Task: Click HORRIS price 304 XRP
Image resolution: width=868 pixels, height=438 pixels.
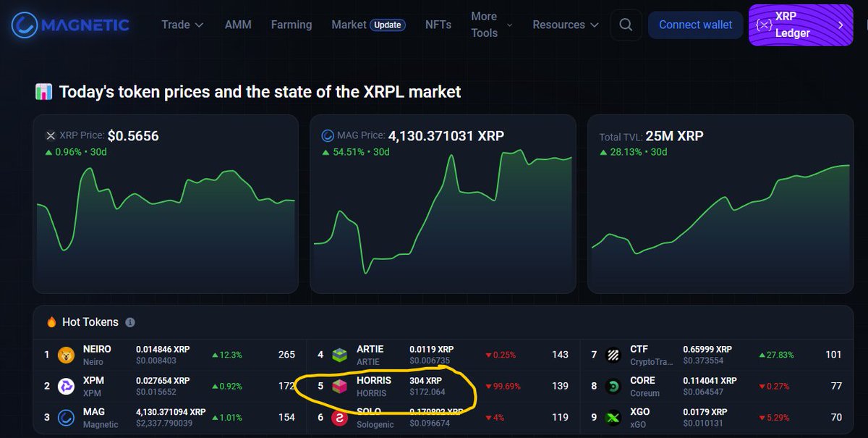Action: pyautogui.click(x=425, y=380)
